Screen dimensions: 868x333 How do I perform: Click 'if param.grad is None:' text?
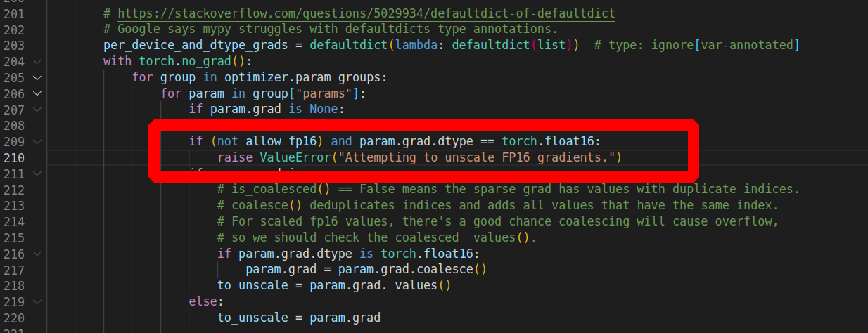click(266, 110)
